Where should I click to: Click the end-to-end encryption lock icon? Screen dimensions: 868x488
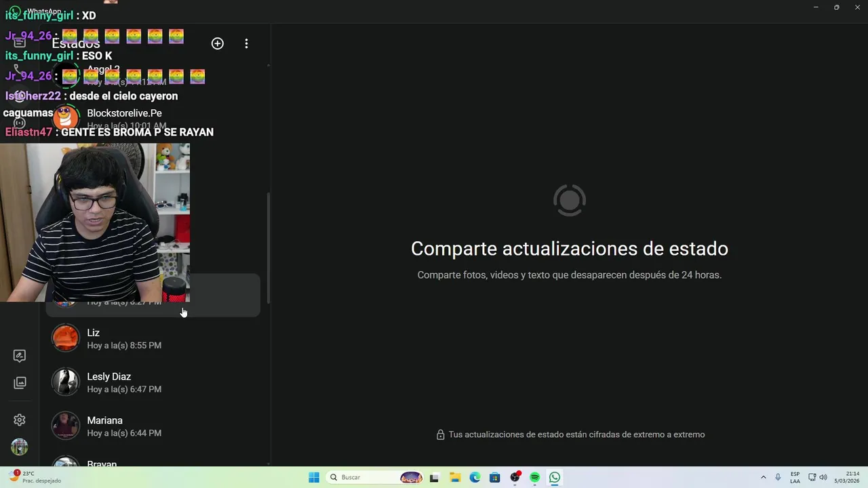(440, 434)
